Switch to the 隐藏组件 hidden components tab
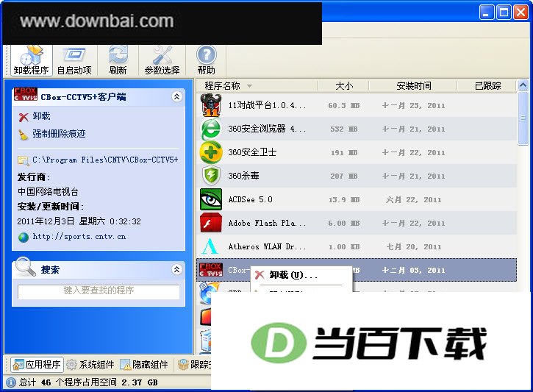The width and height of the screenshot is (533, 392). [x=144, y=365]
